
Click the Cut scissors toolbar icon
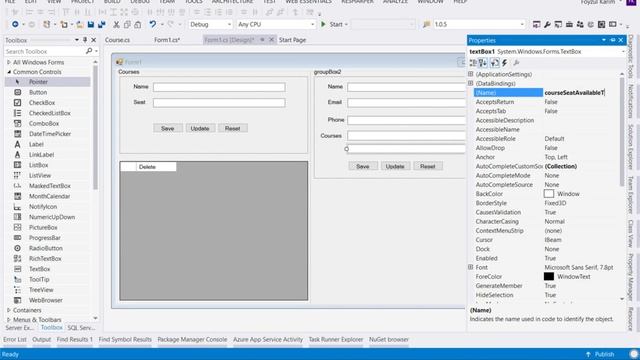click(116, 24)
